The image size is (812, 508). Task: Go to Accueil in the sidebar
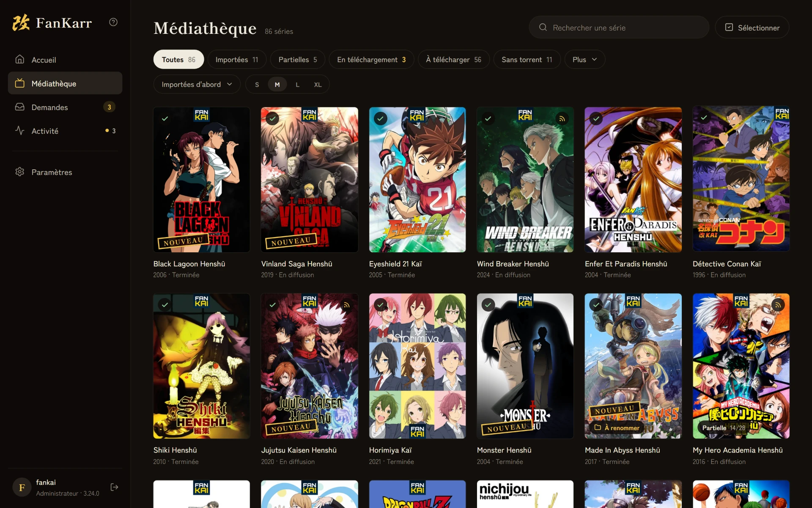tap(65, 60)
